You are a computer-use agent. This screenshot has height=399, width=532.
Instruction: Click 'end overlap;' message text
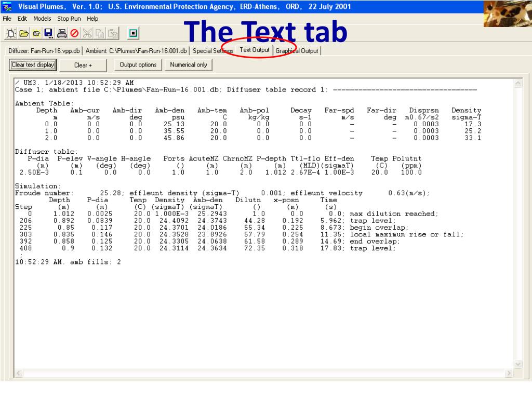(375, 242)
